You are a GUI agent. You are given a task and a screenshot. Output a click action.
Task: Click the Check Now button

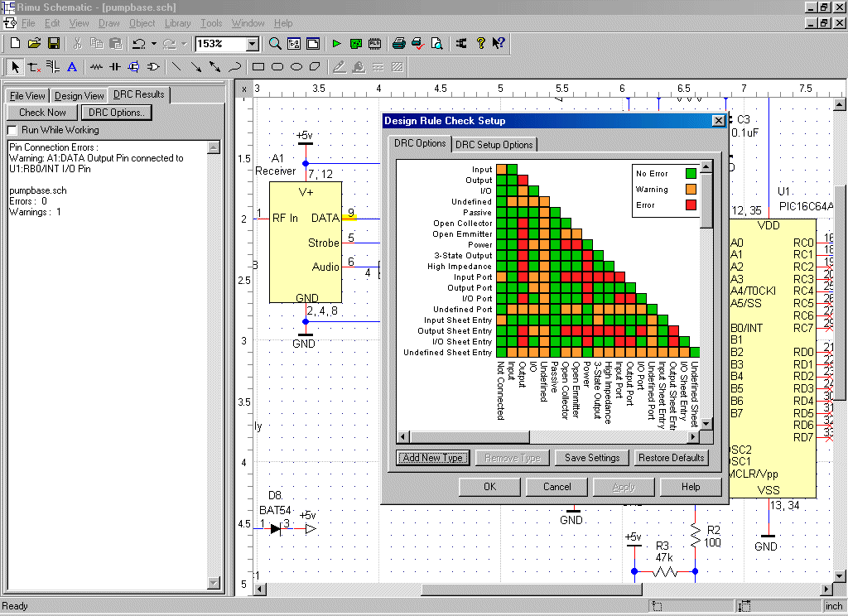click(x=42, y=113)
